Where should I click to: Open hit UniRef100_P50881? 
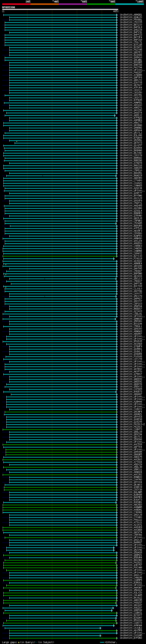click(x=131, y=20)
